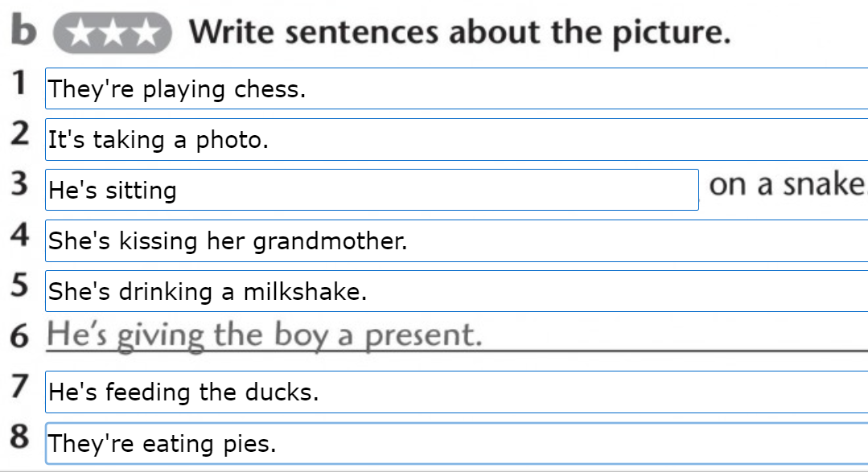Click the middle star in the badge
This screenshot has width=868, height=472.
tap(113, 33)
